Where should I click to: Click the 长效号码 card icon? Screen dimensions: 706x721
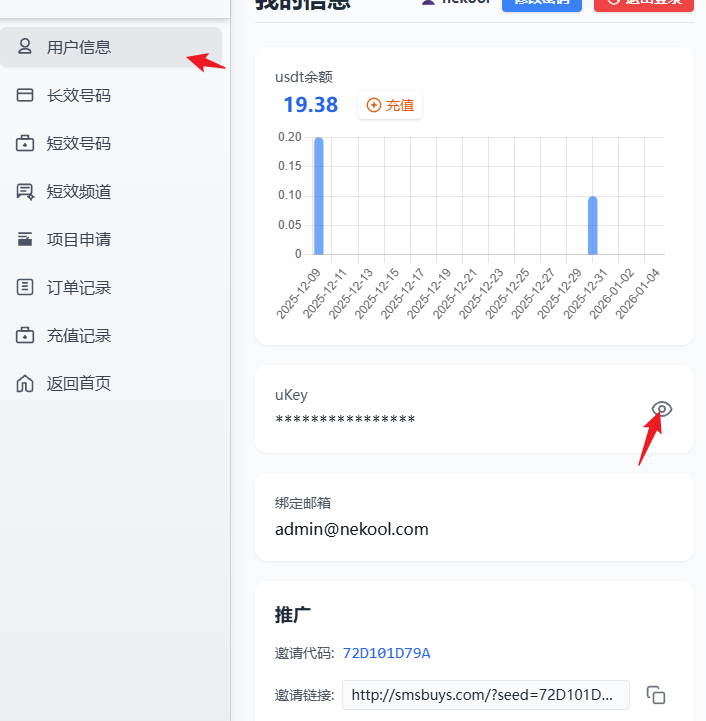[25, 95]
